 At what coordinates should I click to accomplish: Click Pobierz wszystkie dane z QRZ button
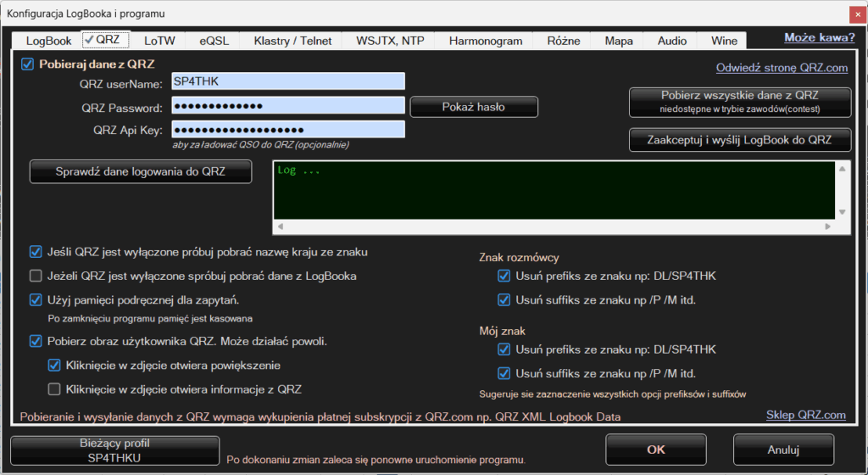point(739,101)
